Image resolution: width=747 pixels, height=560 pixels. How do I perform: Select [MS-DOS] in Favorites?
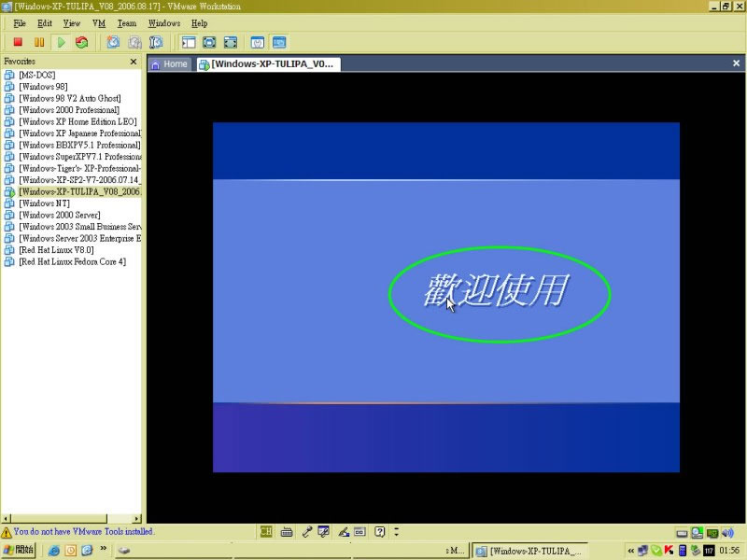tap(36, 76)
